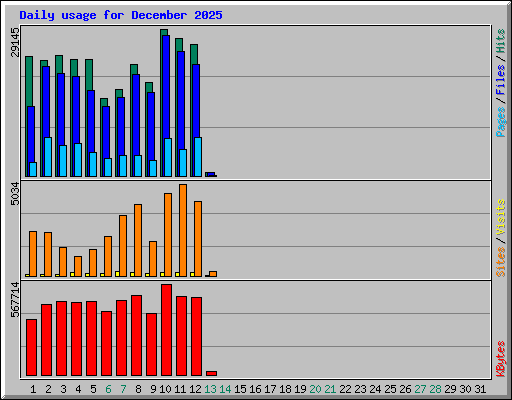This screenshot has height=400, width=512.
Task: Click day 1 on the x-axis
Action: [x=33, y=389]
